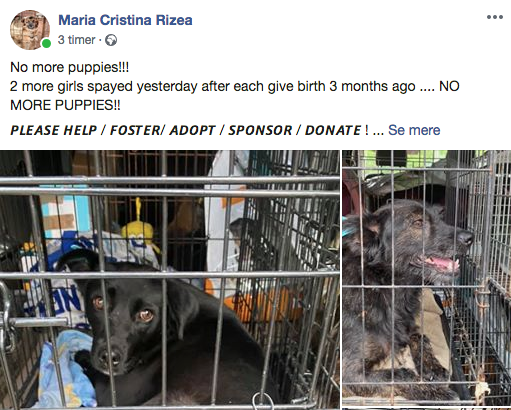Open the left photo of the black dog
This screenshot has width=511, height=410.
tap(170, 279)
